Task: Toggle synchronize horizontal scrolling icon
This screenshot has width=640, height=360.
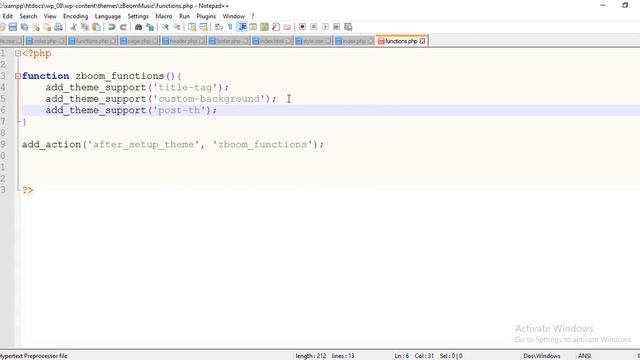Action: click(x=203, y=27)
